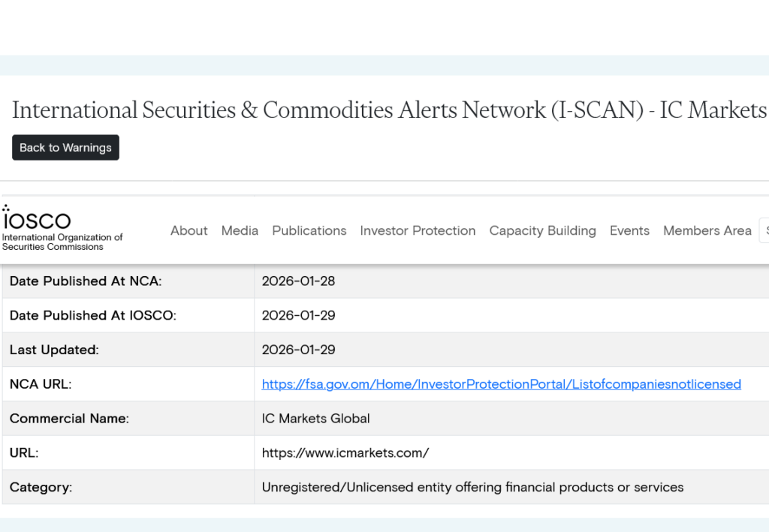The width and height of the screenshot is (769, 532).
Task: Open the Members Area link
Action: (x=707, y=230)
